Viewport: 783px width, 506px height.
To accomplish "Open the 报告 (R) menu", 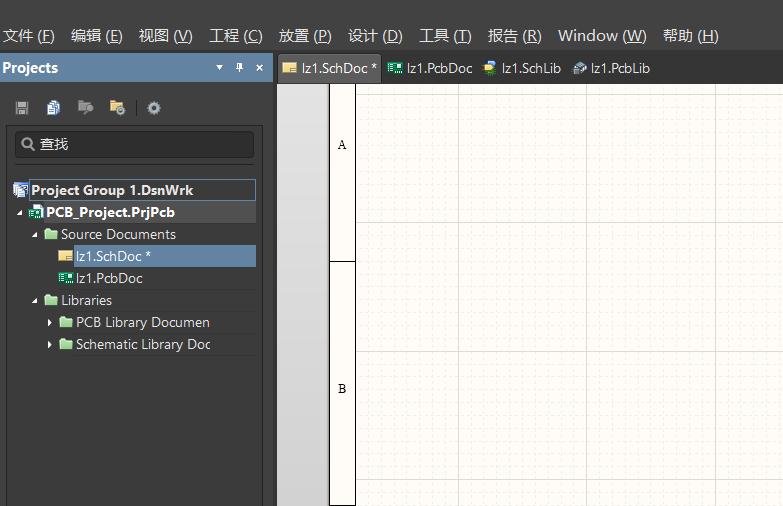I will [514, 36].
